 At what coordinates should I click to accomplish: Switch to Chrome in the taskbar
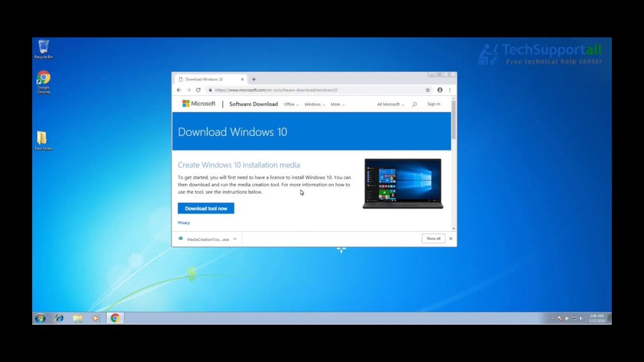coord(115,318)
